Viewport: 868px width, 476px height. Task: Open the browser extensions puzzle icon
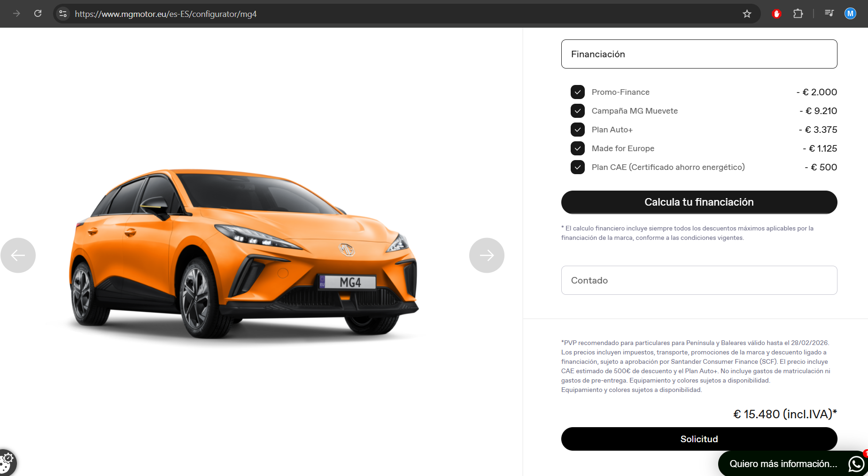click(798, 14)
